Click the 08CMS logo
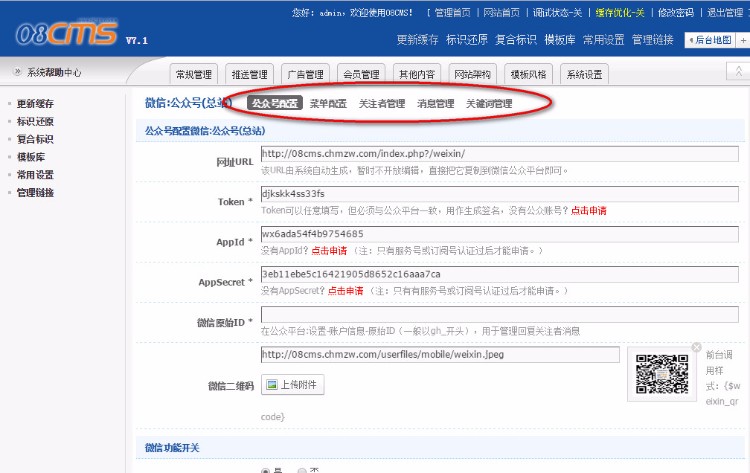 tap(67, 33)
